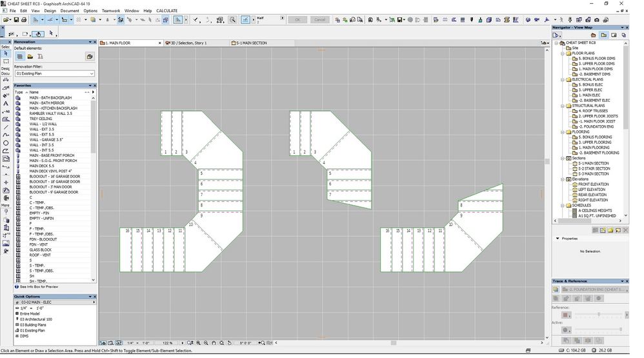Click the Renovation palette settings icon
This screenshot has height=358, width=644.
(x=90, y=57)
